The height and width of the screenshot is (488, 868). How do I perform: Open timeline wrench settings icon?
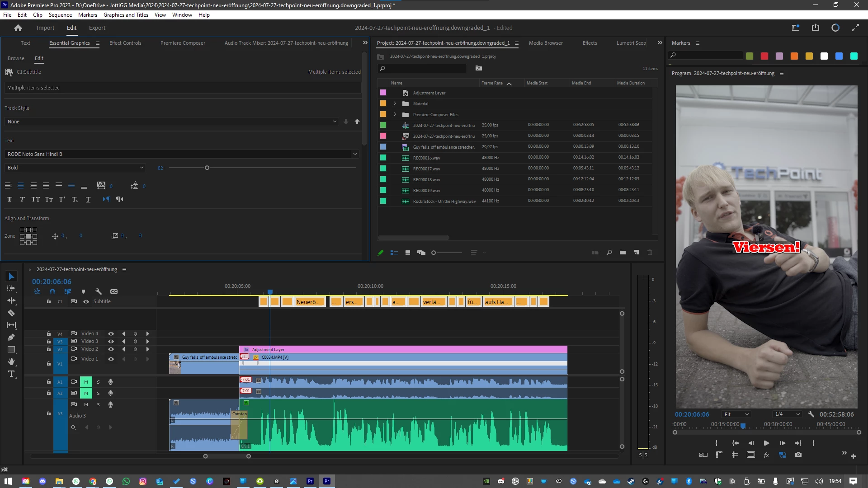(99, 291)
